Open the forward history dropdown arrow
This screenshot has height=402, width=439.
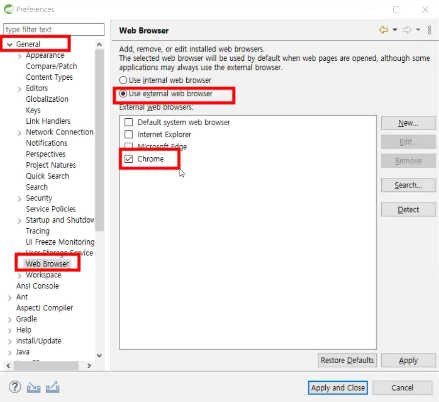click(x=418, y=30)
